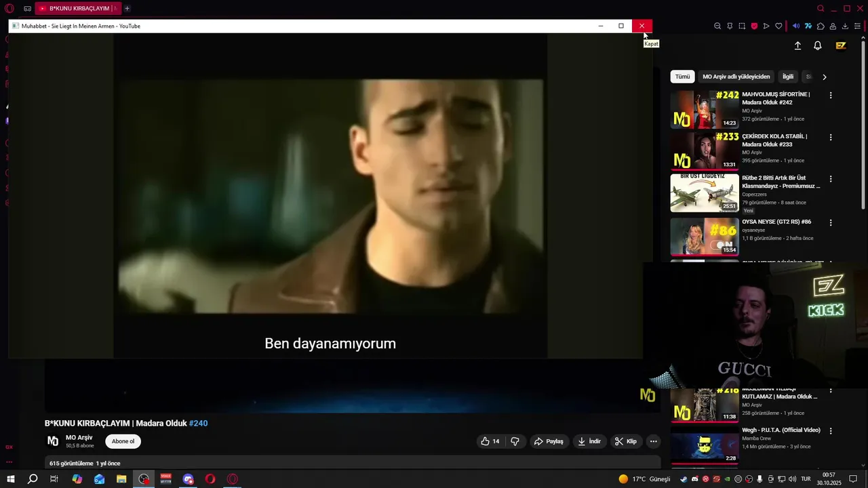Open YouTube notifications bell
Screen dimensions: 868x488
tap(818, 45)
